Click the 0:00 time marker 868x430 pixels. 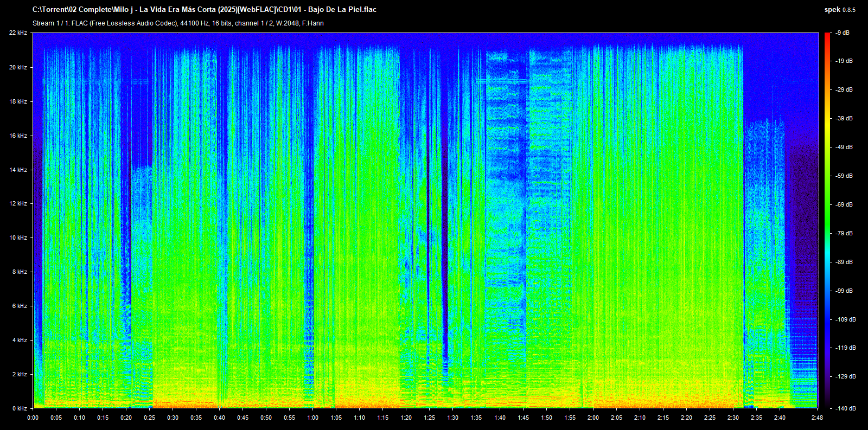(x=33, y=418)
